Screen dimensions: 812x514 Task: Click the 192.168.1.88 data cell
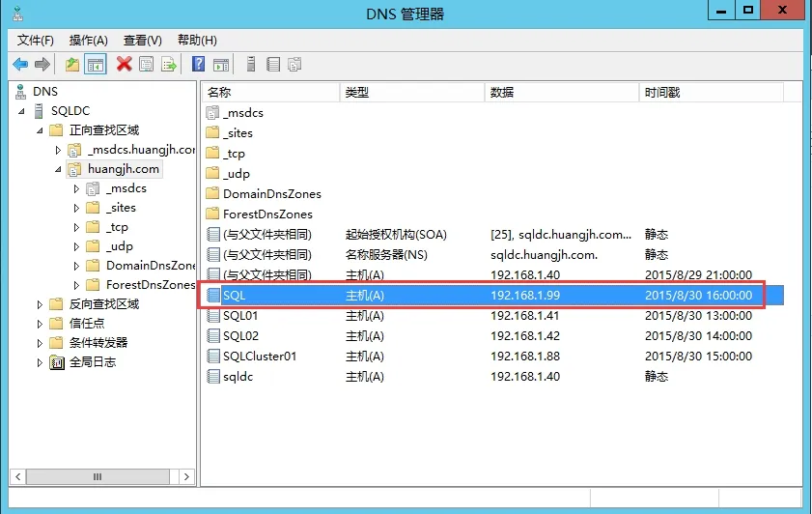[525, 356]
